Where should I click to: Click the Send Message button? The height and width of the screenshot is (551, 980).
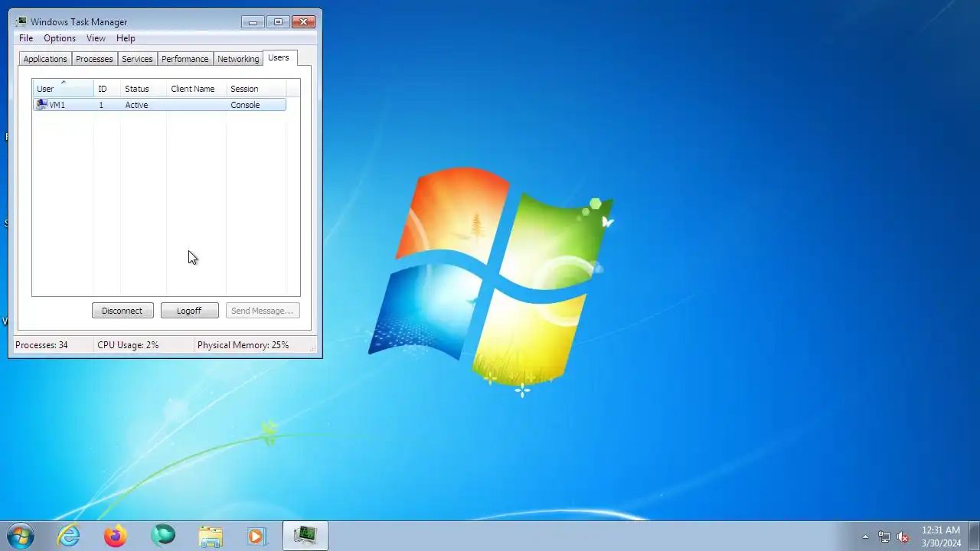point(263,311)
